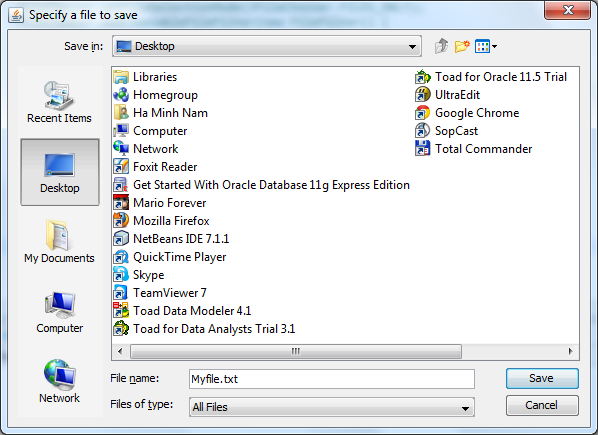Click the 'UltraEdit' file name text
Screen dimensions: 598x435
(457, 95)
